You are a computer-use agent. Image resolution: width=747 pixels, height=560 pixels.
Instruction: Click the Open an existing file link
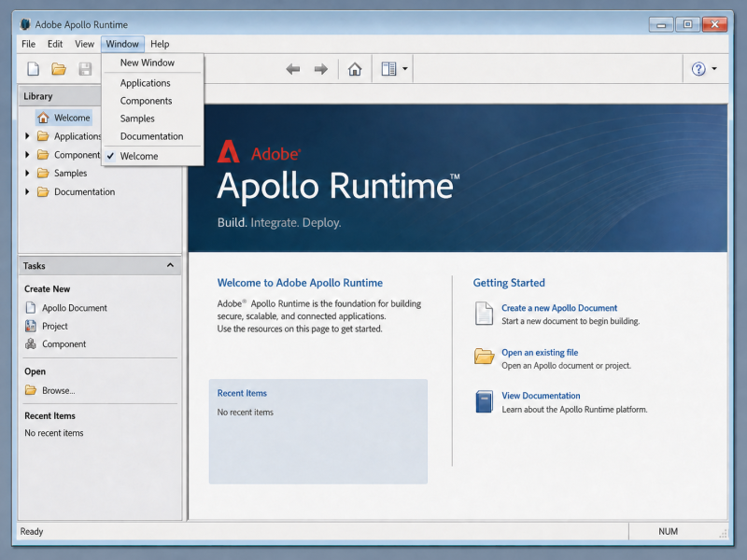point(540,353)
